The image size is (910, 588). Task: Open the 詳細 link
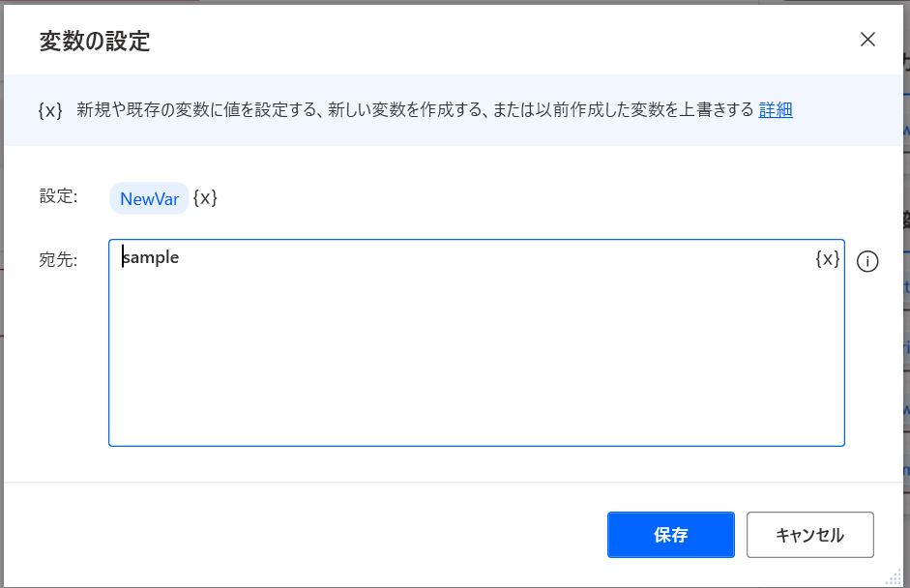coord(776,109)
